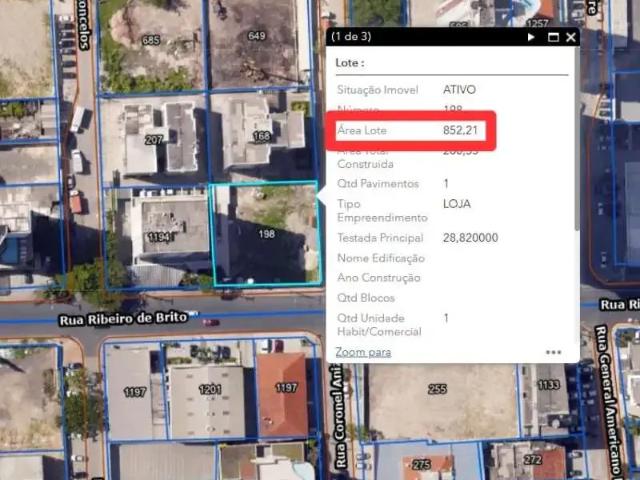Viewport: 640px width, 480px height.
Task: Select lot 1194 on the map
Action: (x=160, y=237)
